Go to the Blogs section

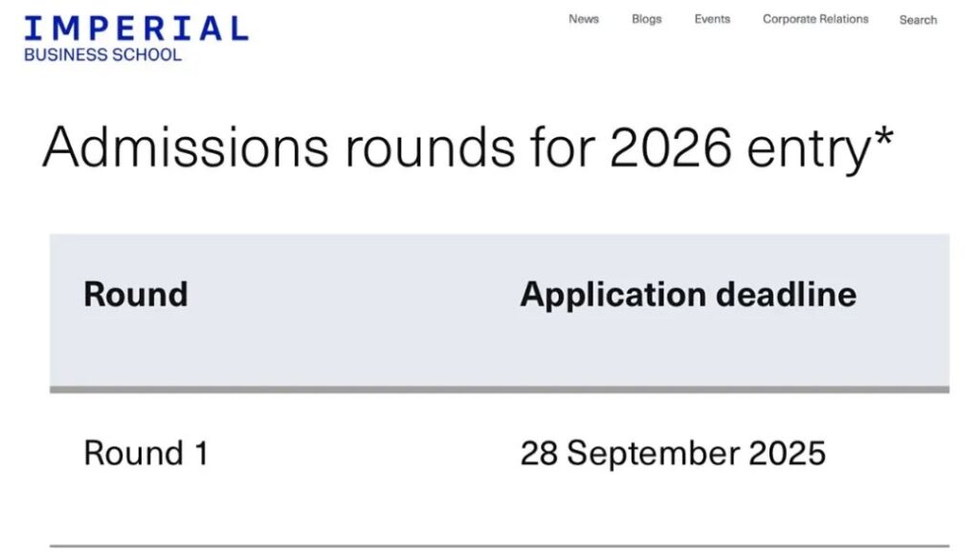[x=647, y=19]
